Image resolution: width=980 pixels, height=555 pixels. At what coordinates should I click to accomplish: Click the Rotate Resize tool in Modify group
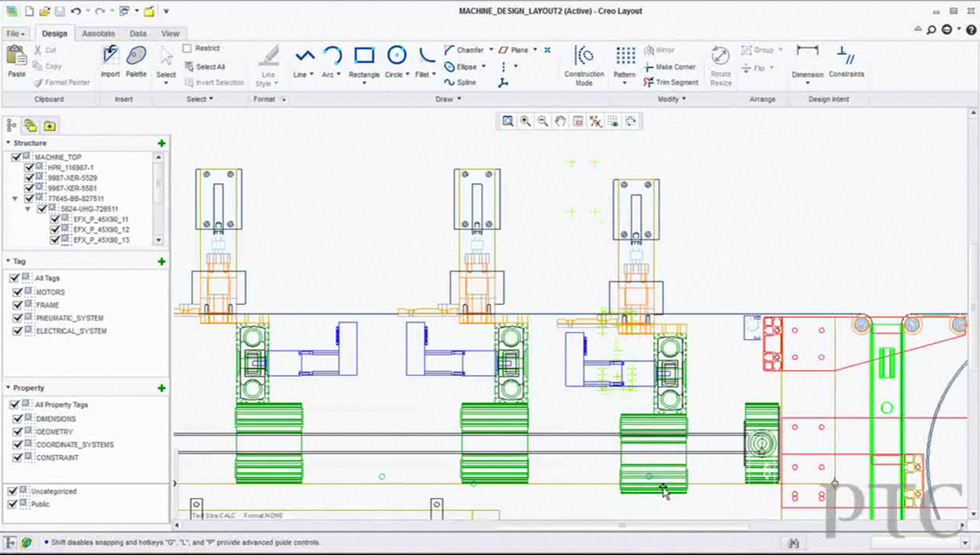pyautogui.click(x=719, y=65)
